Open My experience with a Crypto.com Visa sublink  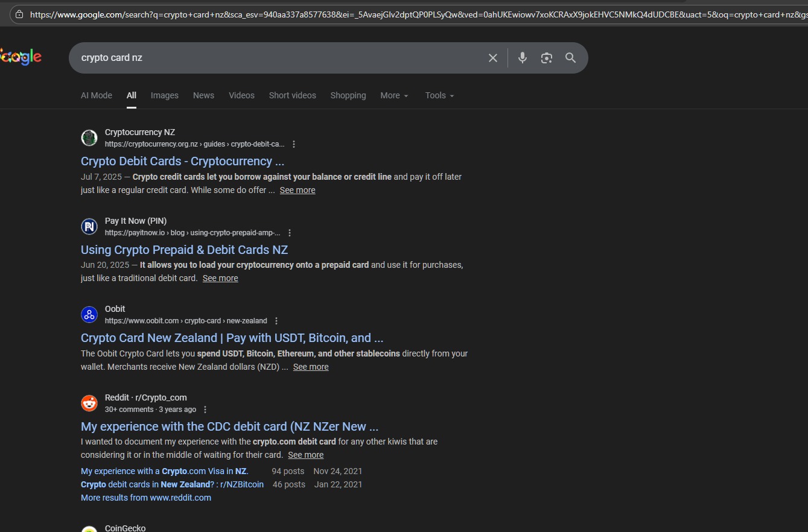tap(165, 471)
